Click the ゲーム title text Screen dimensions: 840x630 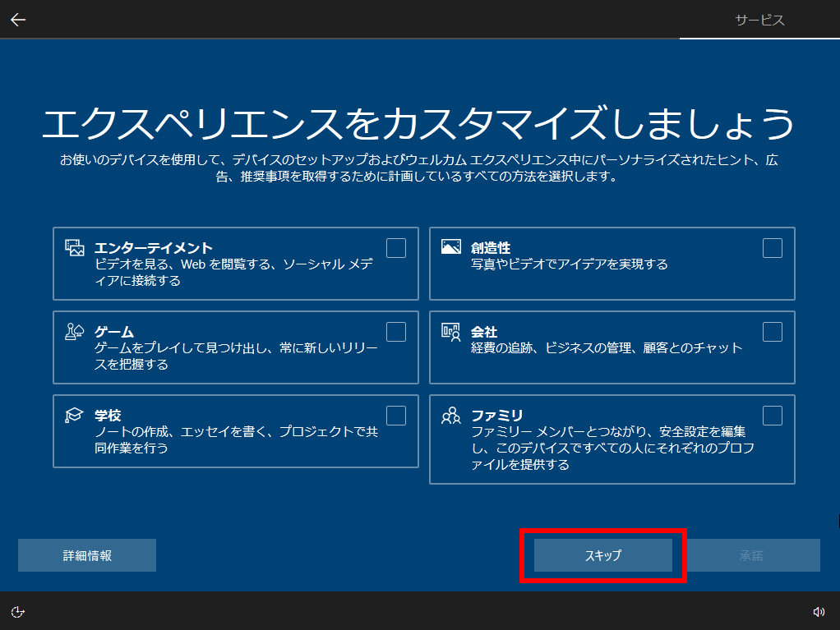point(114,332)
